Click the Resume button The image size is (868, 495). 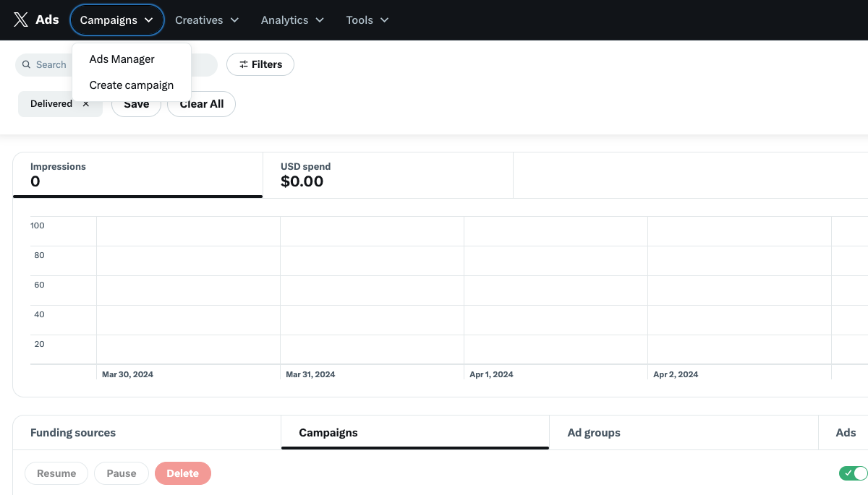point(56,473)
